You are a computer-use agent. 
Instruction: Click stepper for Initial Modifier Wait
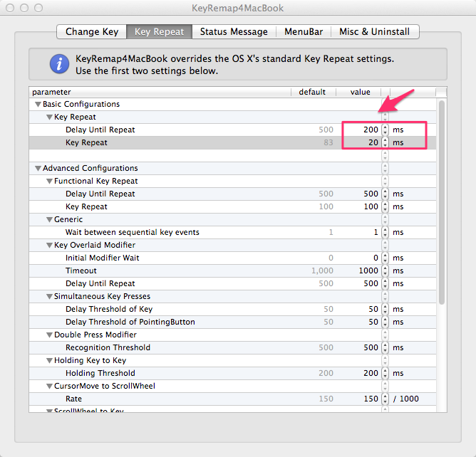click(x=385, y=258)
